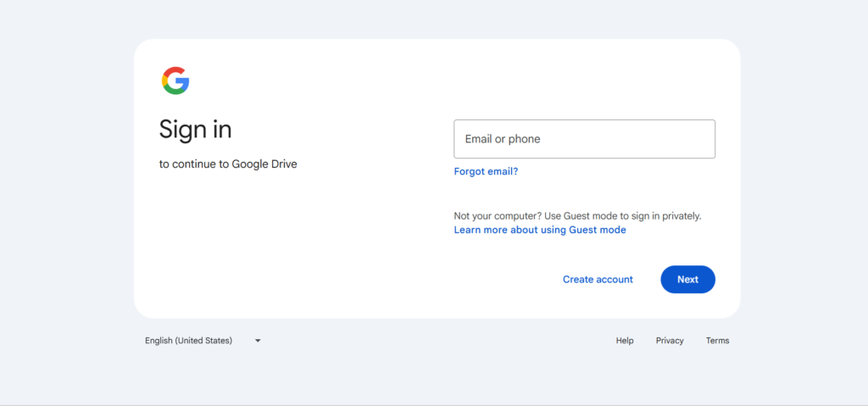Click the "Not your computer?" text
Viewport: 868px width, 406px height.
[x=495, y=216]
